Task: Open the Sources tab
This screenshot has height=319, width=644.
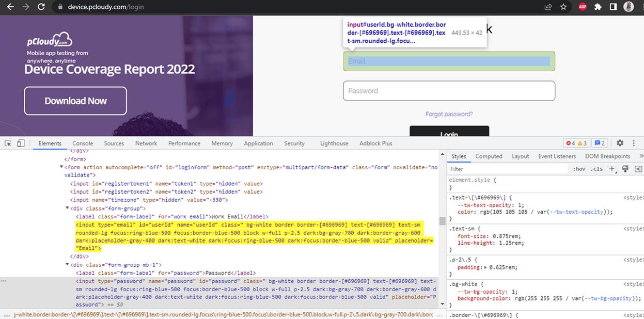Action: click(114, 143)
